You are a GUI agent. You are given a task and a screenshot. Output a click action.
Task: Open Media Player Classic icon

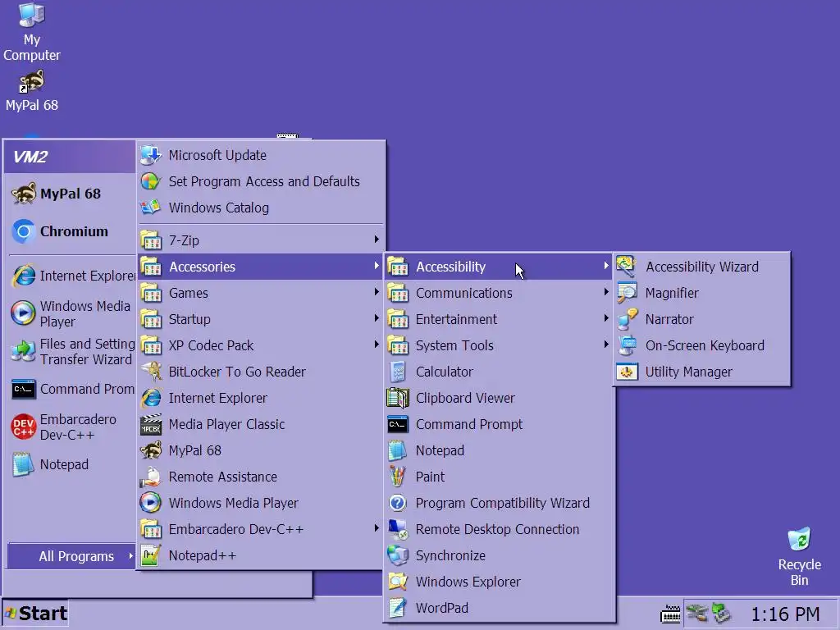[151, 424]
